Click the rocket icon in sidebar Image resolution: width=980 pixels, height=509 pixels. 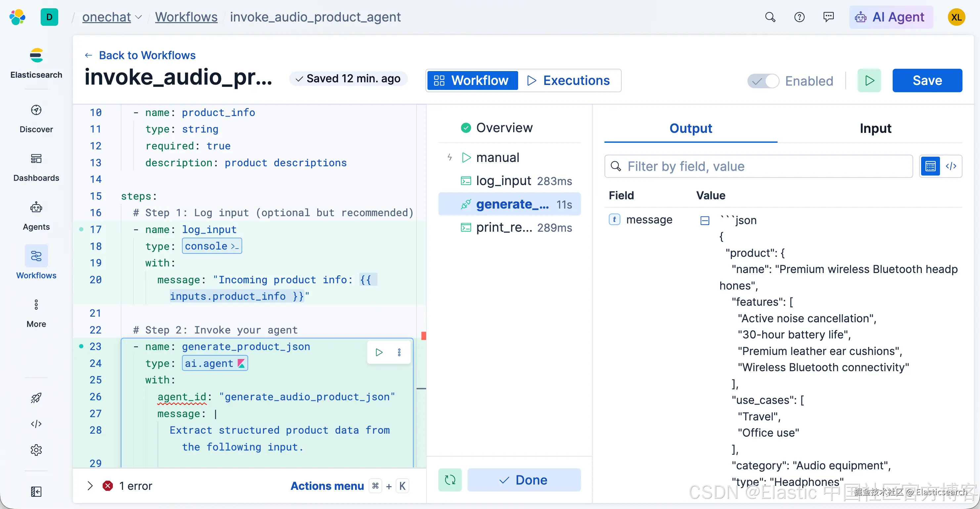point(36,398)
